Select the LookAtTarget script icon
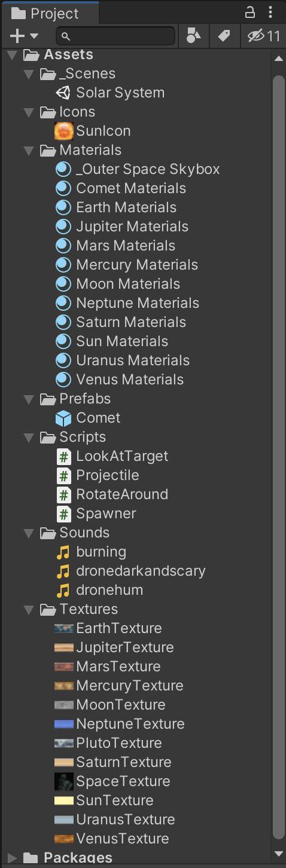 click(63, 456)
